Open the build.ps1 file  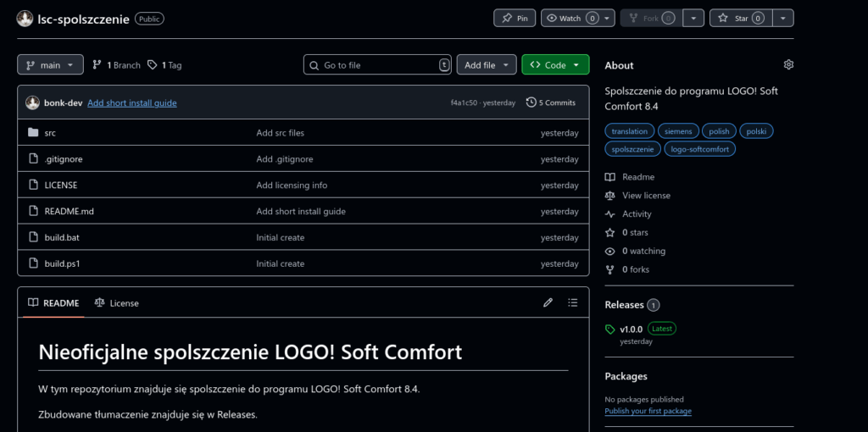pyautogui.click(x=63, y=263)
